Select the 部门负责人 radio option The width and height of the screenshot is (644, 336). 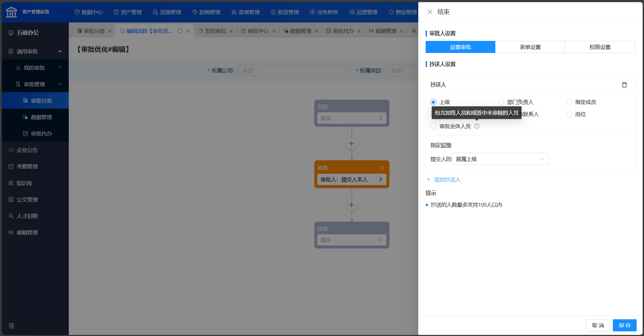pyautogui.click(x=501, y=102)
